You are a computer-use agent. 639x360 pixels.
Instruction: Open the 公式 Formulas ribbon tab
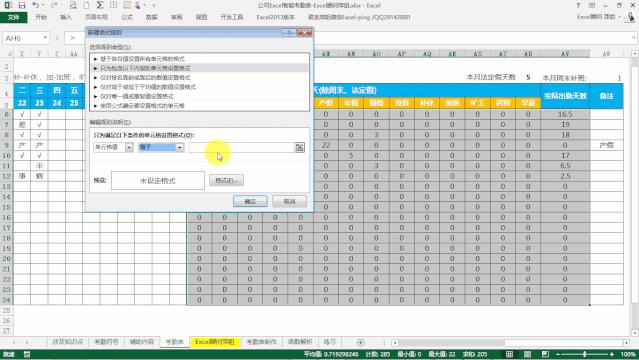(127, 17)
